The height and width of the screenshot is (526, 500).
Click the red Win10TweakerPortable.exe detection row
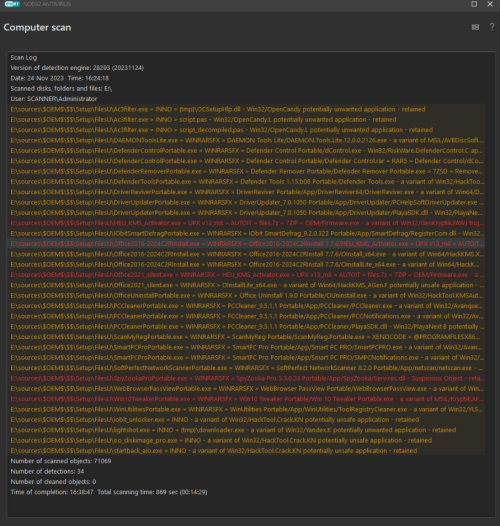pos(246,399)
